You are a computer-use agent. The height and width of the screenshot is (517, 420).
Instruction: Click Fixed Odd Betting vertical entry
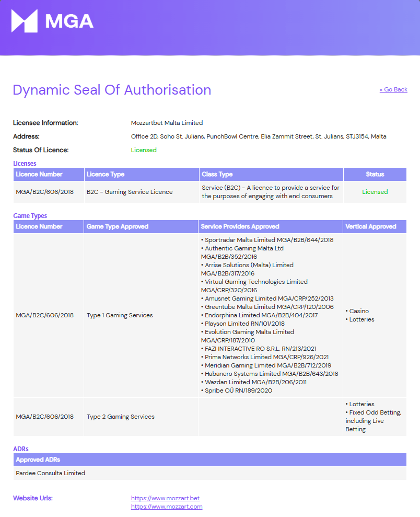click(373, 421)
